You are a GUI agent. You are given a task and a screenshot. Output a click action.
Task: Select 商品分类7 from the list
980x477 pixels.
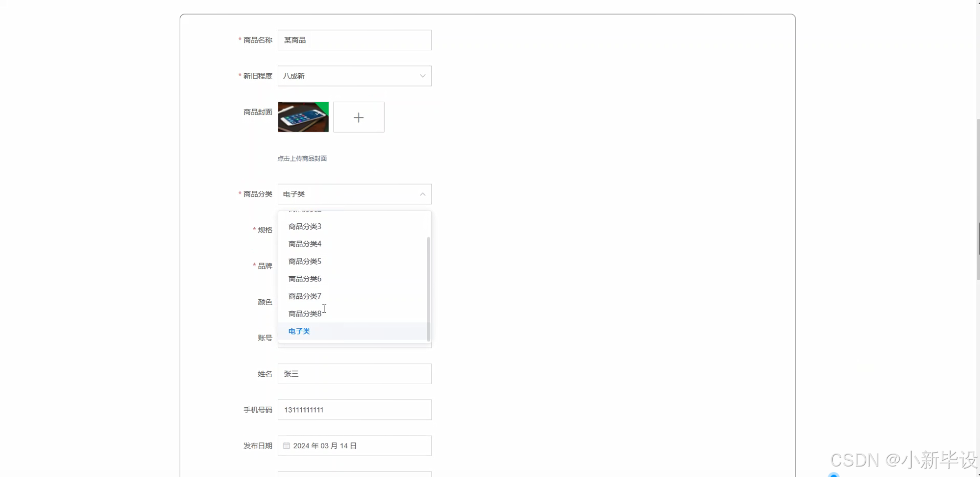[x=353, y=296]
